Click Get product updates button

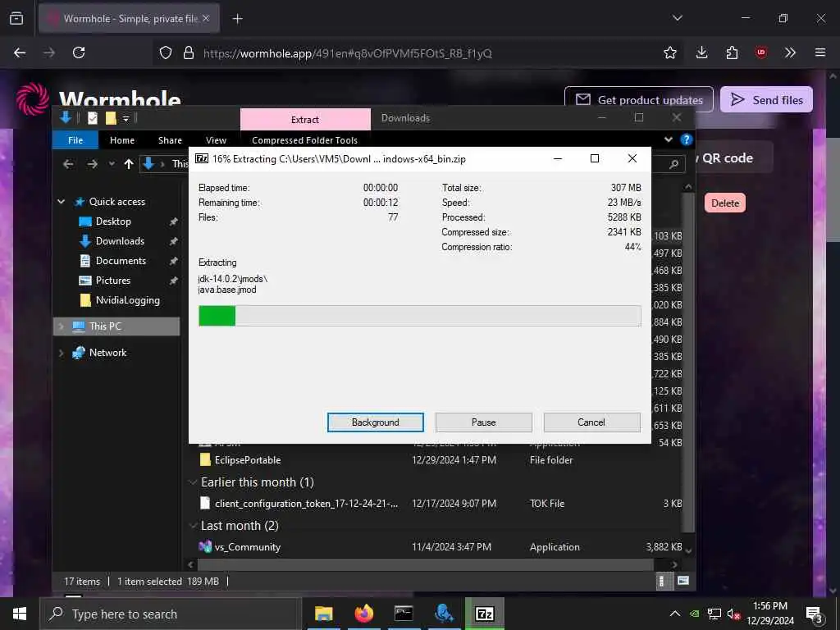(x=638, y=99)
